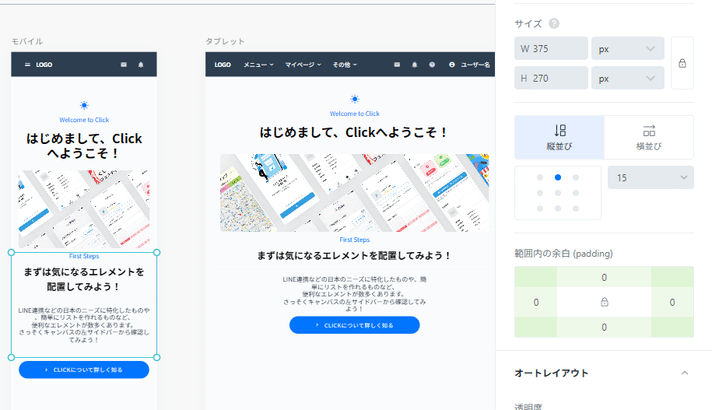Open the width unit px dropdown
Screen dimensions: 712x410
628,48
